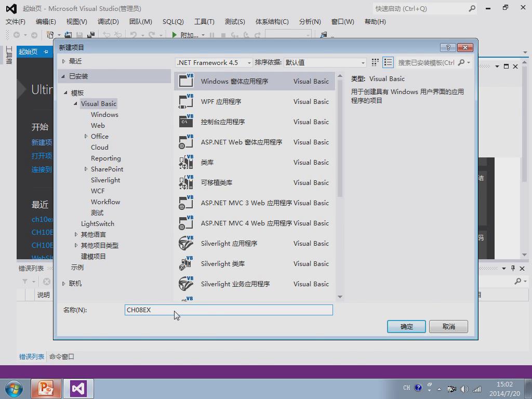Viewport: 532px width, 399px height.
Task: Pick the 控制台应用程序 console template icon
Action: tap(186, 122)
